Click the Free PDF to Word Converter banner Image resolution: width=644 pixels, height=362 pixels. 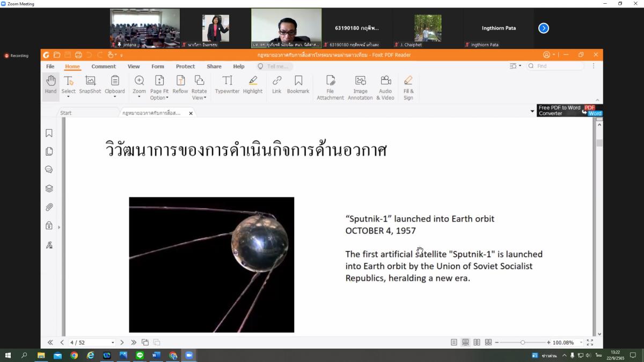[x=570, y=110]
